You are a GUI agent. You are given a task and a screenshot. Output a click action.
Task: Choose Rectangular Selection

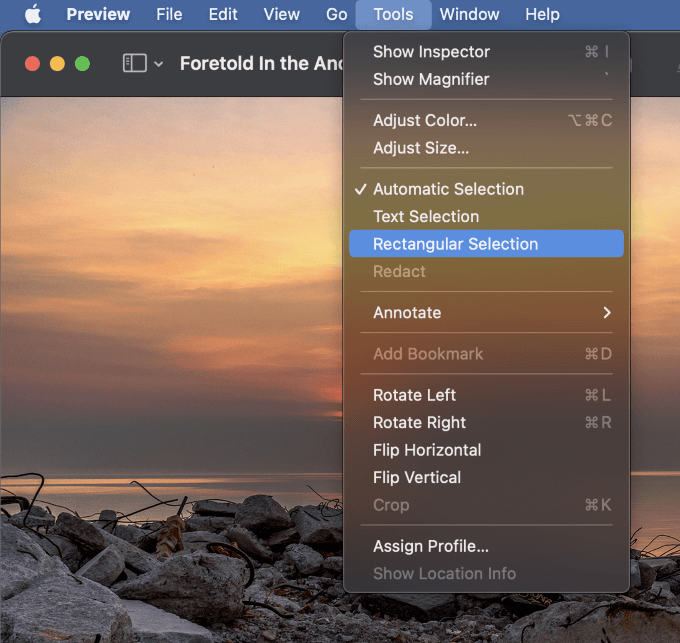coord(486,244)
